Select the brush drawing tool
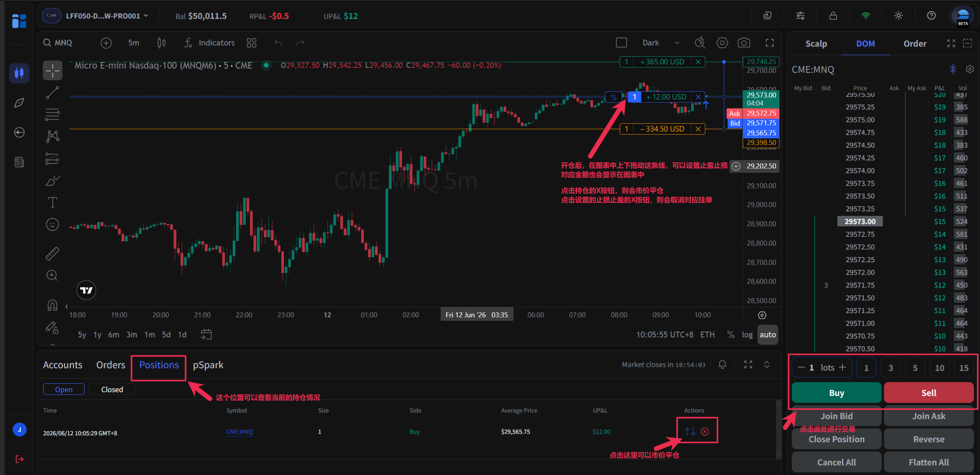The image size is (980, 475). 52,181
